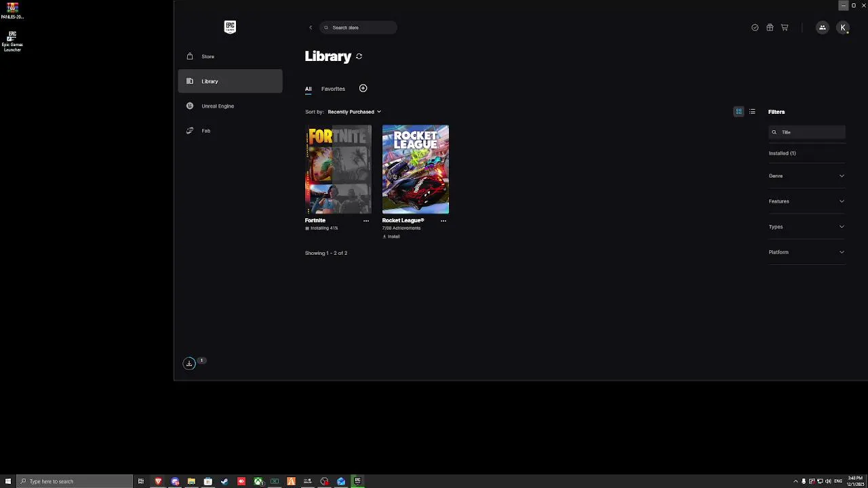Click the Epic Games Launcher taskbar icon
This screenshot has width=868, height=488.
[357, 481]
